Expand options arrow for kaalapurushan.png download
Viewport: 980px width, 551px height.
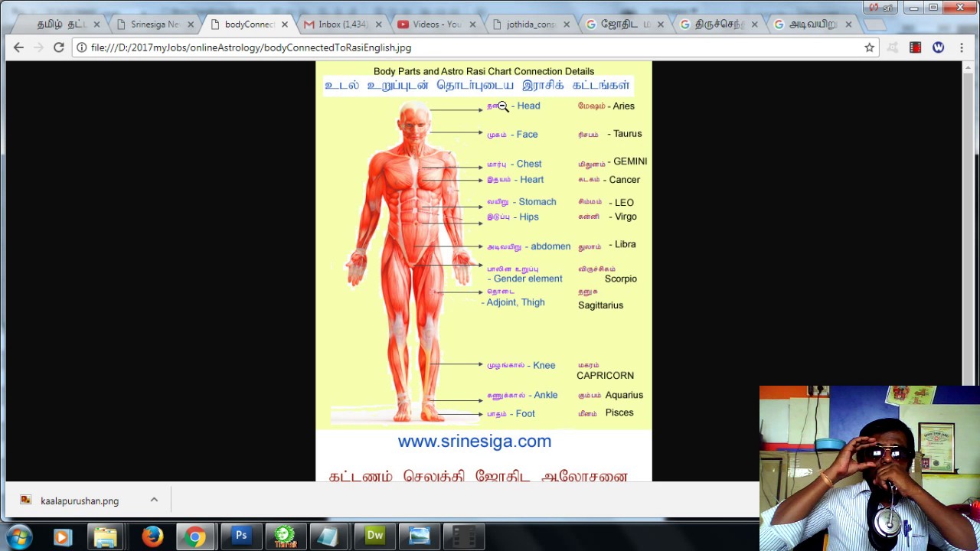click(154, 500)
